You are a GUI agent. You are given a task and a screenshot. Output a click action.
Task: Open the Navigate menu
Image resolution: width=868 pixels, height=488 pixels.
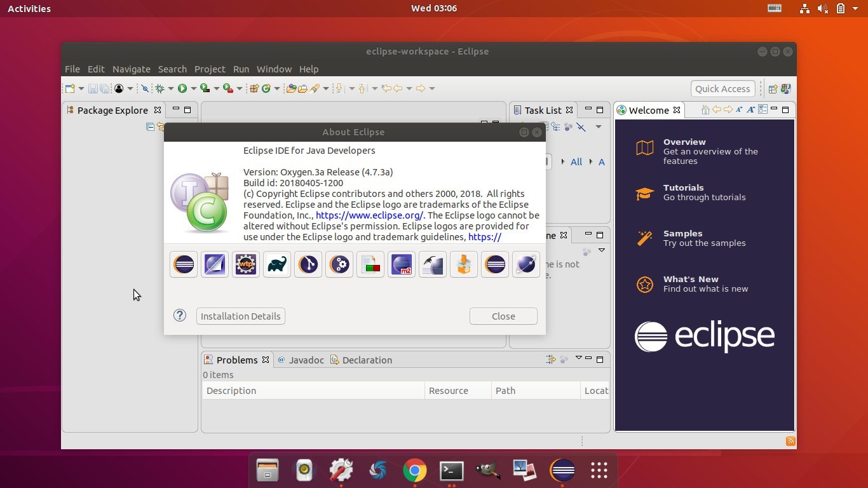[132, 69]
